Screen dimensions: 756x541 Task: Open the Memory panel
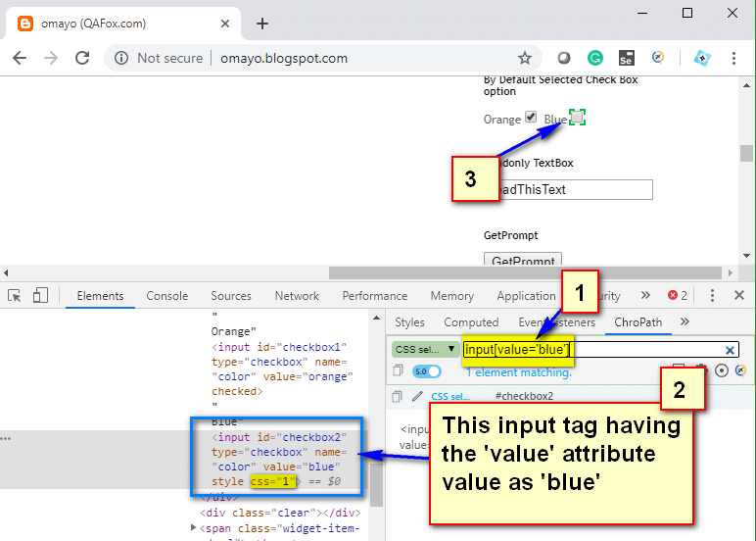pyautogui.click(x=452, y=296)
